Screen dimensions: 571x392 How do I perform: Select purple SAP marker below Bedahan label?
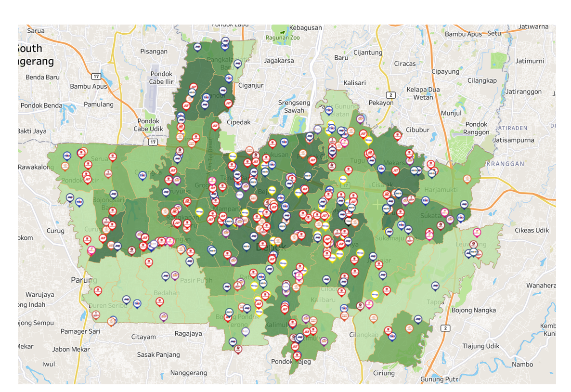coord(164,317)
